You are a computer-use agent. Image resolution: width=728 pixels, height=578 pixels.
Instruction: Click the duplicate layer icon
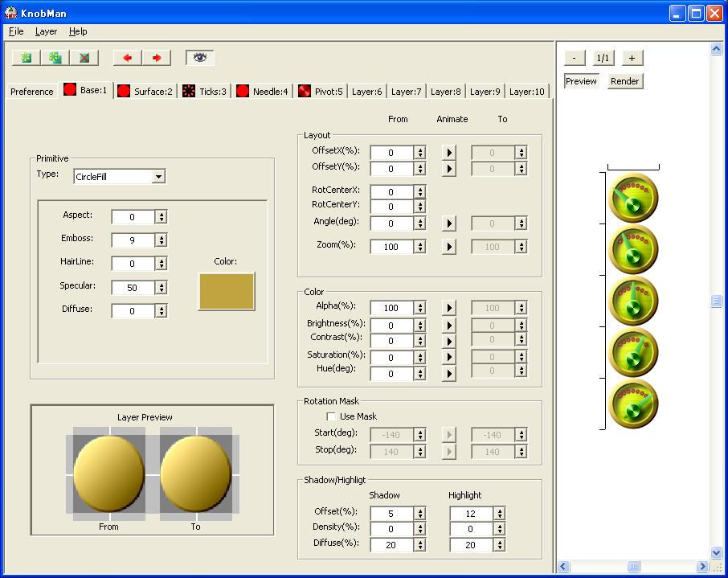pyautogui.click(x=55, y=58)
